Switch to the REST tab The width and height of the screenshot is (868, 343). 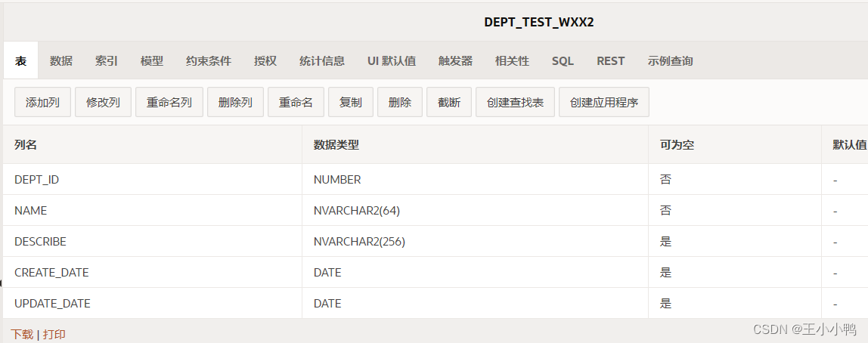point(611,61)
